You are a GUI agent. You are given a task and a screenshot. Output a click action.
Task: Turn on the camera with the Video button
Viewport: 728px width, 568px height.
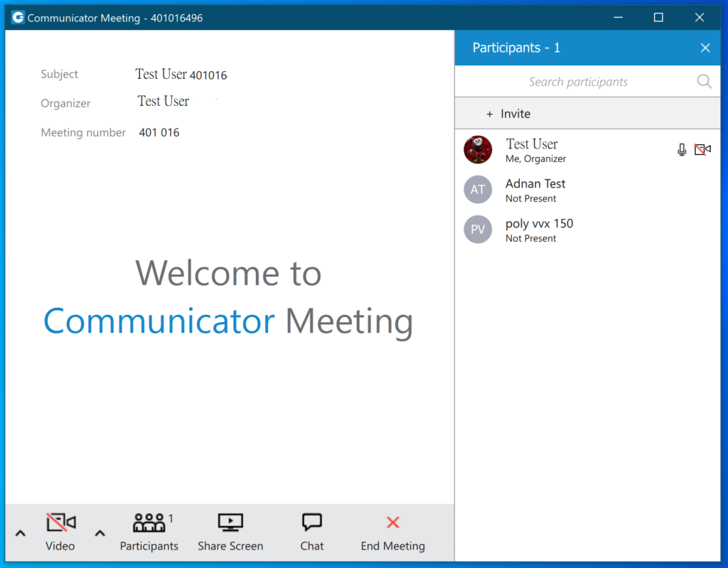click(x=60, y=532)
